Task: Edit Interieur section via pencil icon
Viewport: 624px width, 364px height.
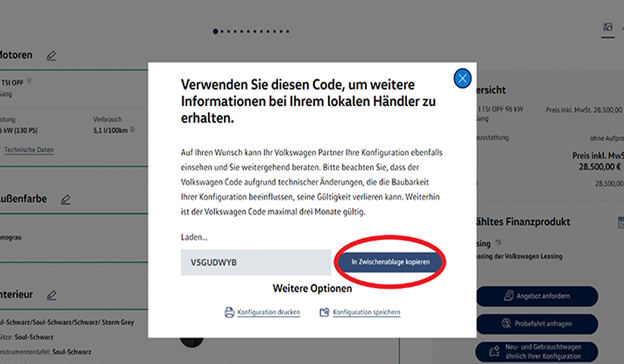Action: click(x=52, y=295)
